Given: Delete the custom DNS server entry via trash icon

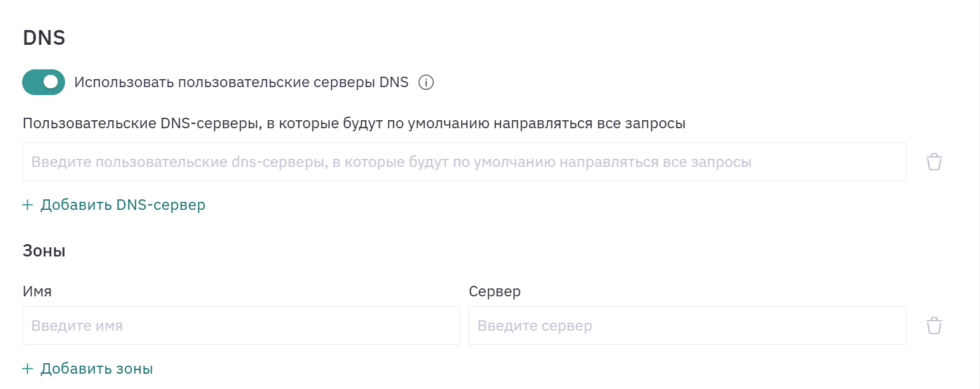Looking at the screenshot, I should tap(934, 162).
